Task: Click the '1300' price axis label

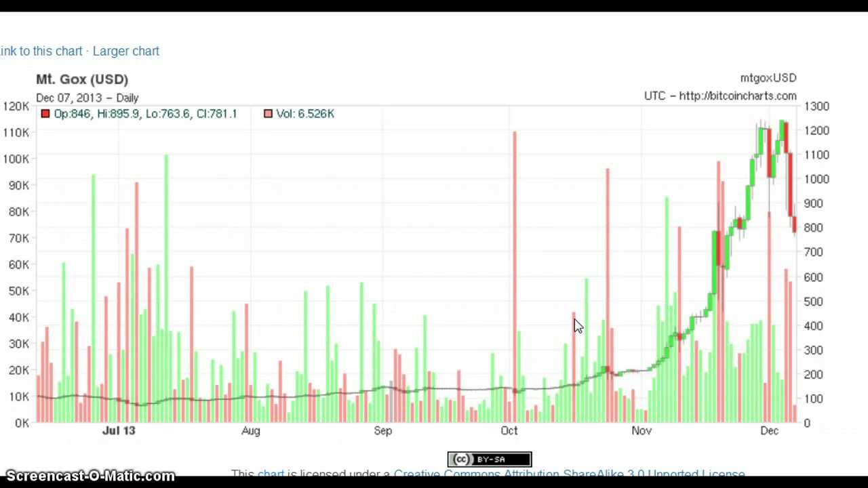Action: (x=817, y=106)
